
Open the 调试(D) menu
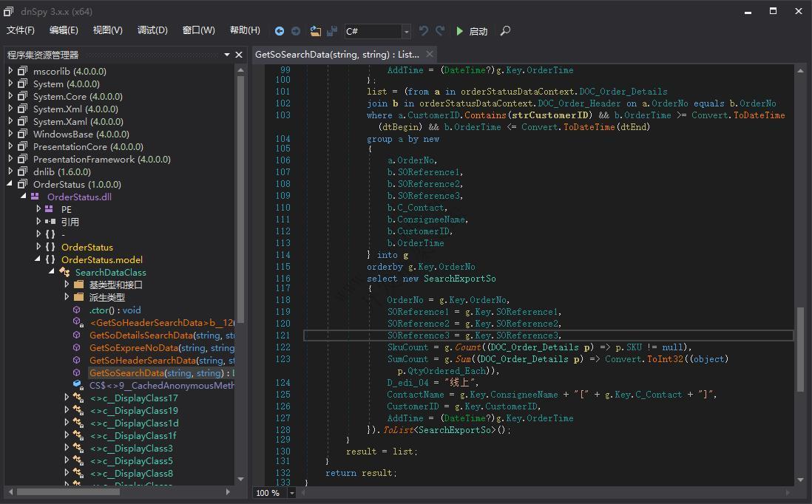[152, 30]
